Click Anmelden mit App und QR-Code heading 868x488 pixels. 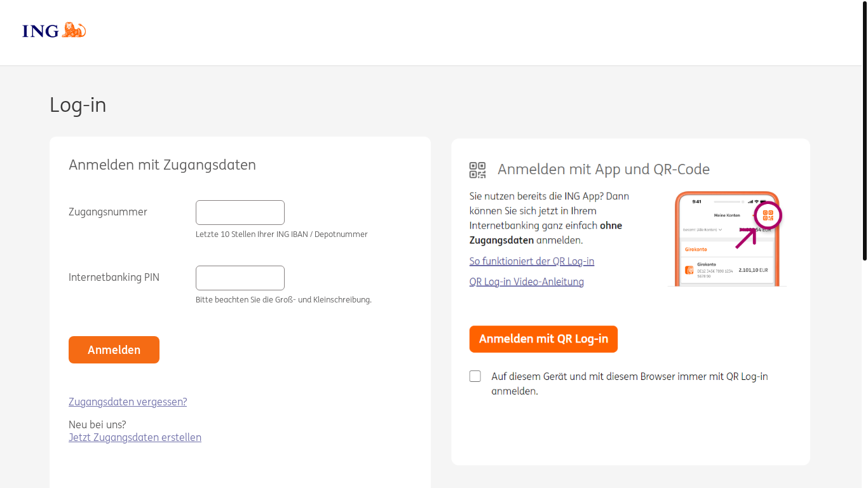tap(604, 169)
